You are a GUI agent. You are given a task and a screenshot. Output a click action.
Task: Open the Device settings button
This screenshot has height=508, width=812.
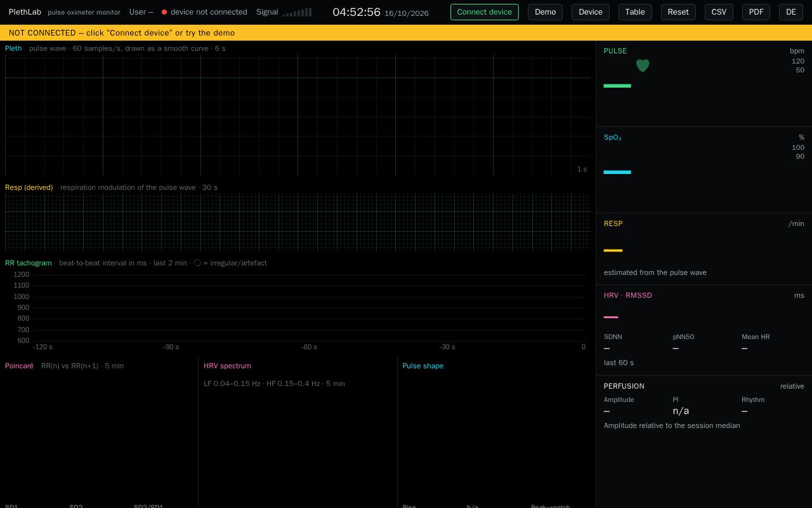(591, 12)
